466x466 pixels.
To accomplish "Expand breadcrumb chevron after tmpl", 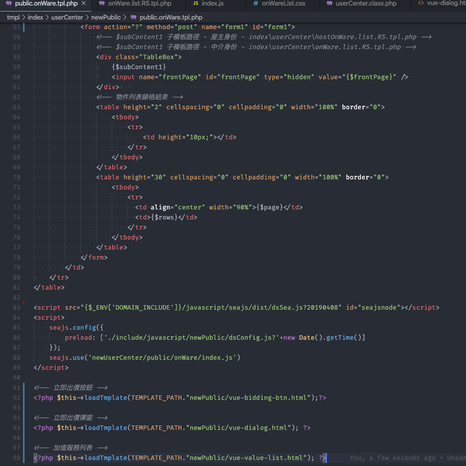I will pyautogui.click(x=24, y=17).
